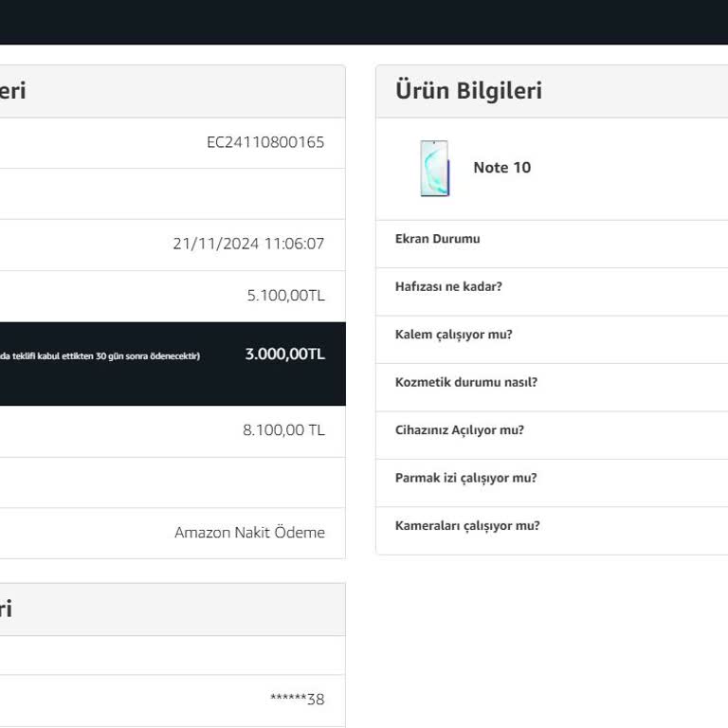Select the Note 10 product name

pos(501,168)
